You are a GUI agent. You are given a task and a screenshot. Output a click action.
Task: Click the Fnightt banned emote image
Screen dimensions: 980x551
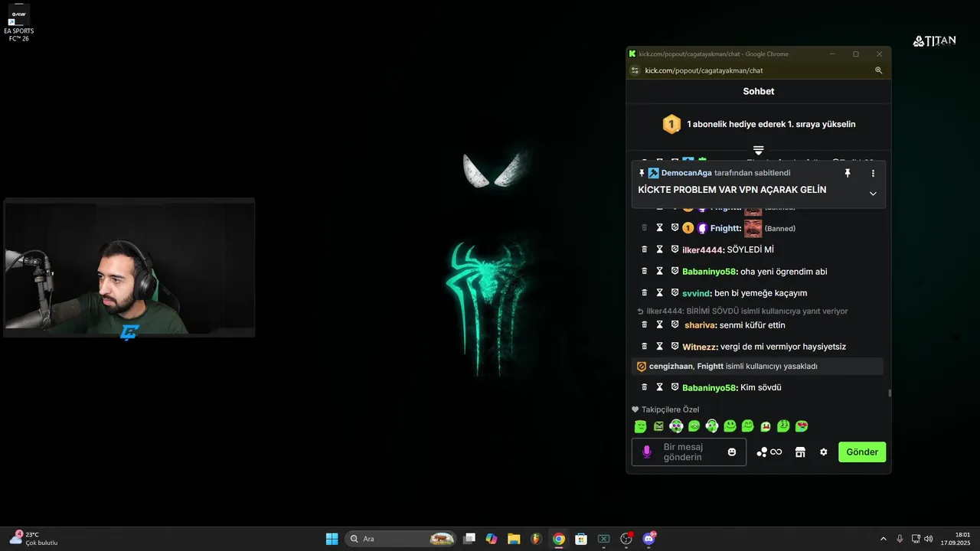click(x=753, y=228)
